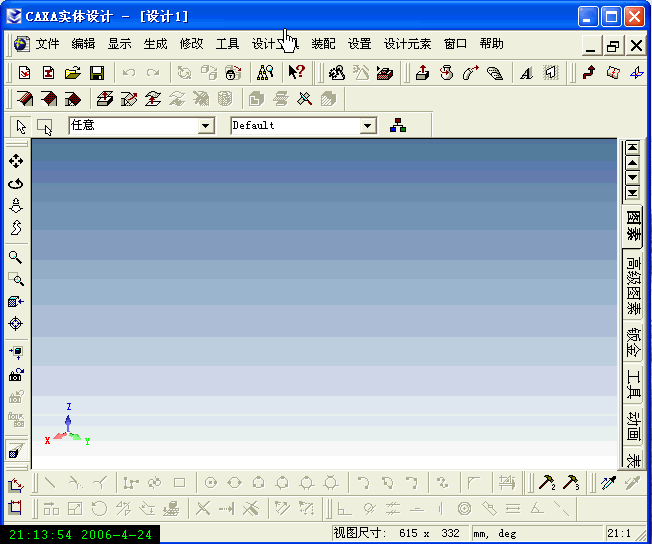Switch to the 钣金 catalog tab
Image resolution: width=652 pixels, height=544 pixels.
tap(633, 342)
